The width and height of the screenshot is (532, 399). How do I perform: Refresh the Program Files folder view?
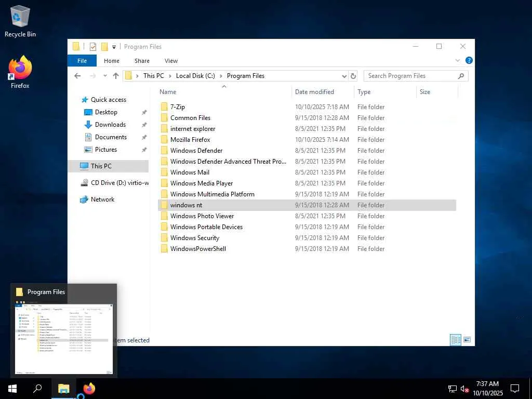(x=353, y=76)
